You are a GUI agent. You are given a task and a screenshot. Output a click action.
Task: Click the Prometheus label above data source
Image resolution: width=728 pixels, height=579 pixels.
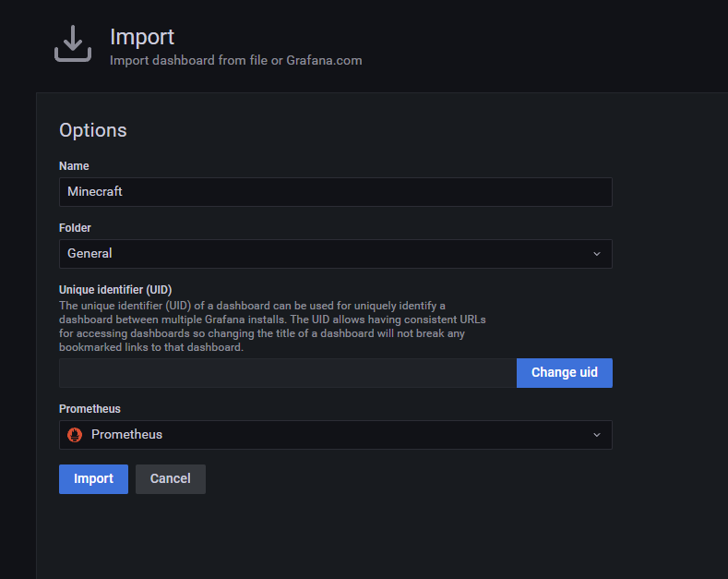90,409
